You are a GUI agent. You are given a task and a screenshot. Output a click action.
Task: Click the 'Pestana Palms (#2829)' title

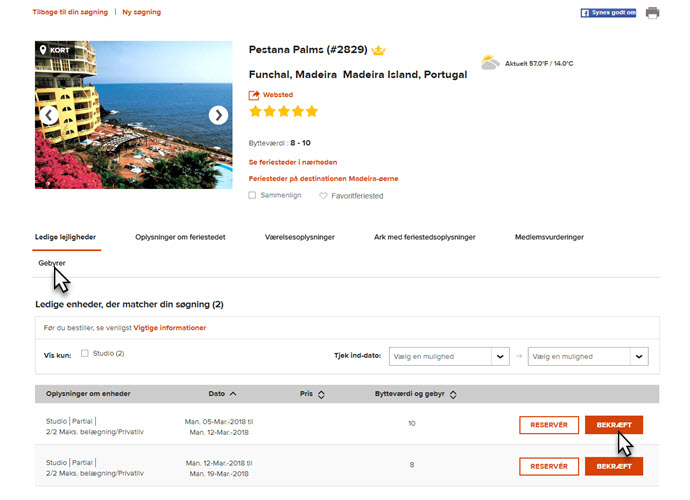[308, 50]
